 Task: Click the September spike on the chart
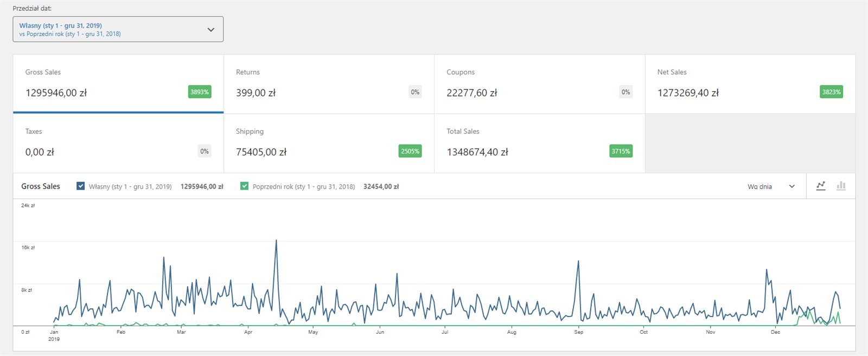578,262
